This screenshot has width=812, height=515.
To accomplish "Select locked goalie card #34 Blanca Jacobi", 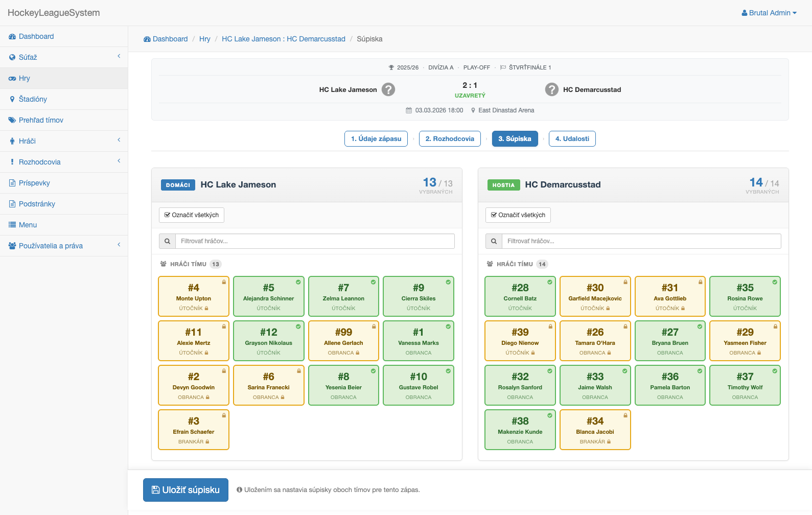I will pyautogui.click(x=595, y=430).
